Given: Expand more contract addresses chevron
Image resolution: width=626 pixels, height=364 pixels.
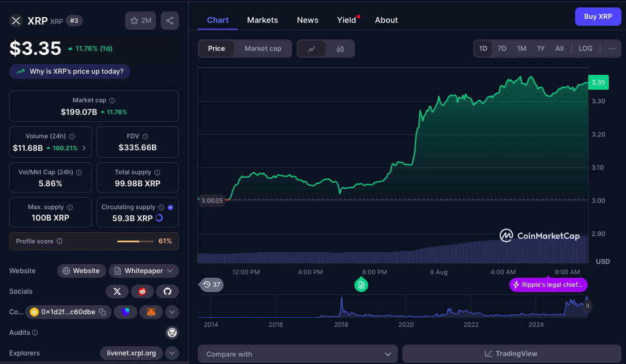Looking at the screenshot, I should (172, 312).
